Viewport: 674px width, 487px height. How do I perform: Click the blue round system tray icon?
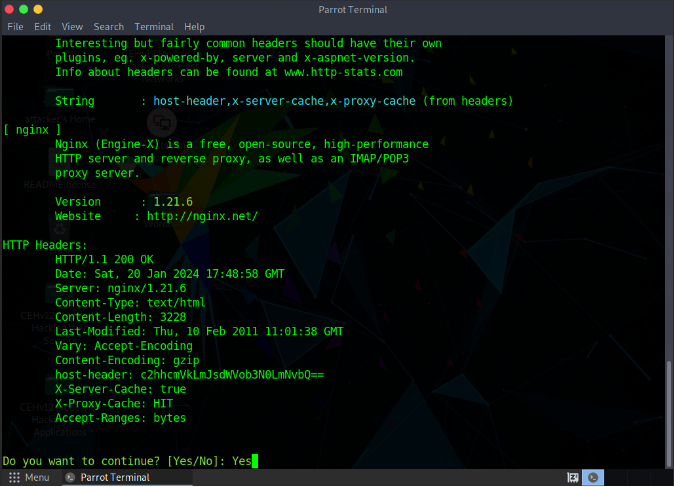coord(593,478)
